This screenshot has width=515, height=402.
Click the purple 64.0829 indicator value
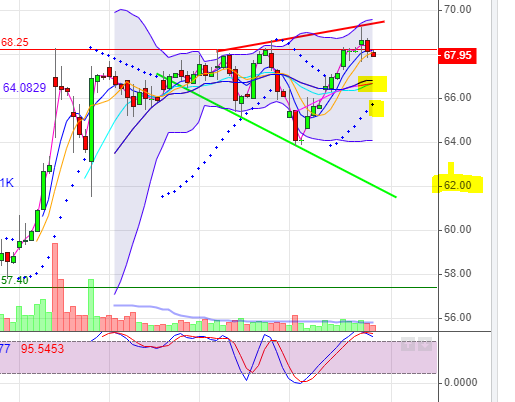24,88
